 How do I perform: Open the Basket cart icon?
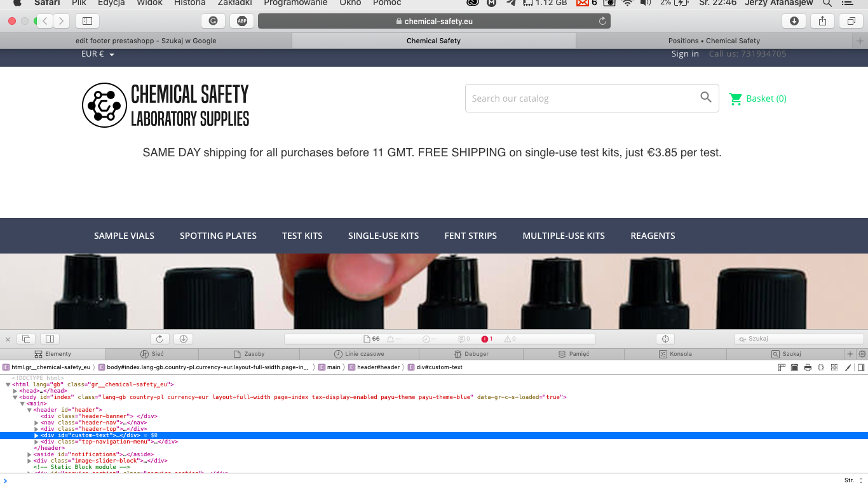736,98
